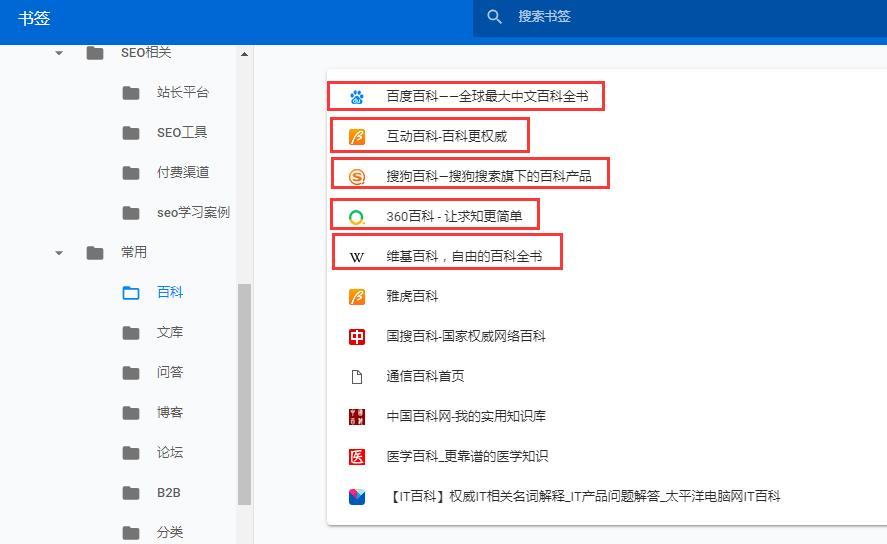The width and height of the screenshot is (887, 544).
Task: Click the IT百科 blue favicon
Action: [x=357, y=497]
